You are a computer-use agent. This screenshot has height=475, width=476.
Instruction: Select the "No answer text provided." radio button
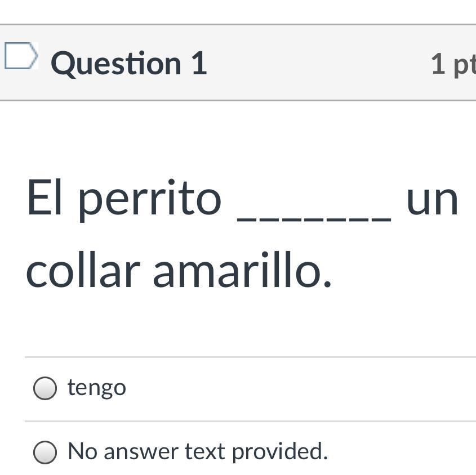click(x=45, y=452)
